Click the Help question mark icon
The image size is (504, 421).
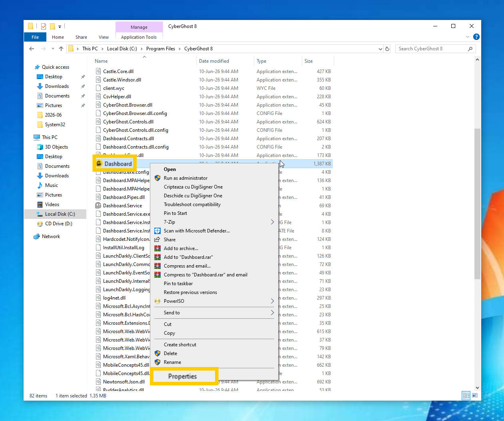point(476,37)
